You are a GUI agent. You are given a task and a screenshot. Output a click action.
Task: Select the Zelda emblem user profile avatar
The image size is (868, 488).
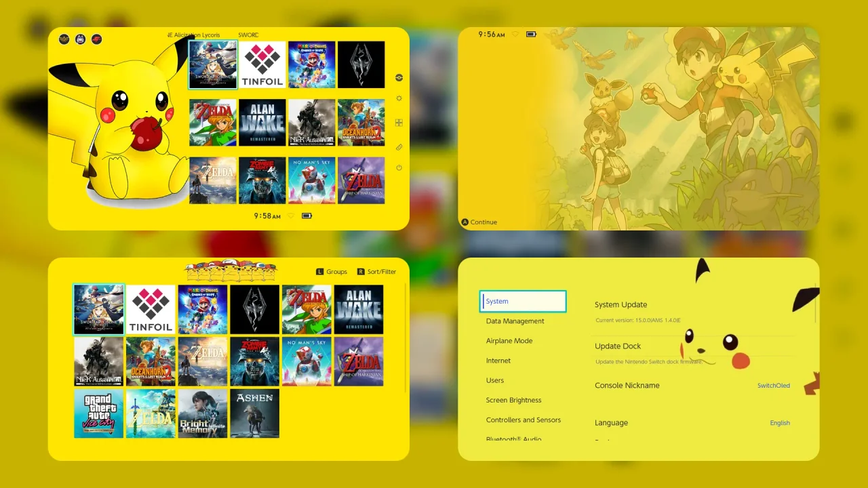64,39
